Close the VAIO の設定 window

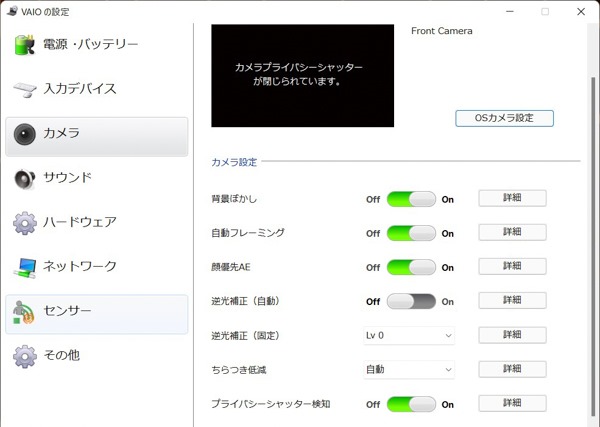(581, 11)
